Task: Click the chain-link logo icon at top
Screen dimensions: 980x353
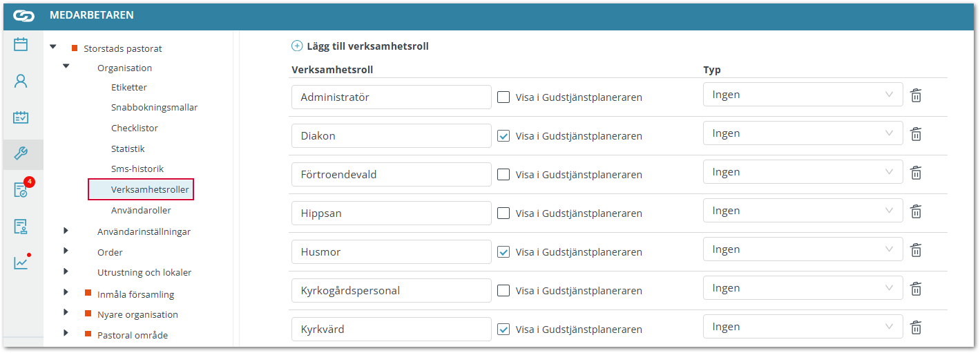Action: point(23,15)
